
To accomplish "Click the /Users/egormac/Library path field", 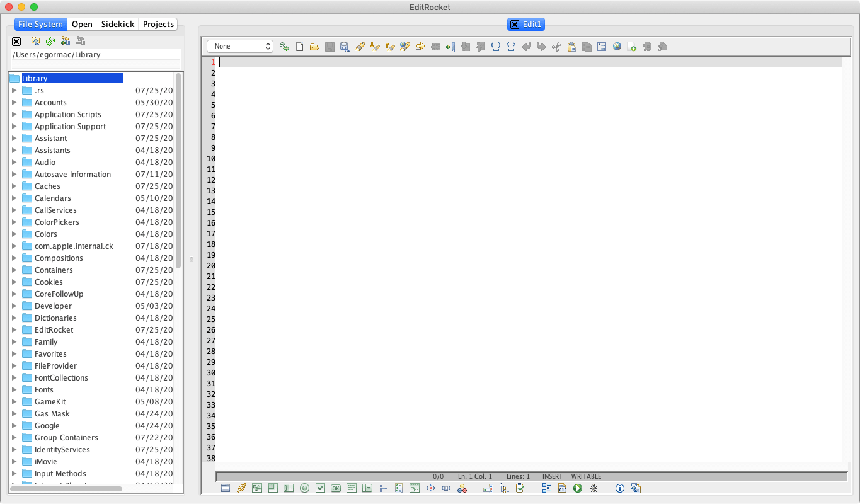I will point(96,55).
